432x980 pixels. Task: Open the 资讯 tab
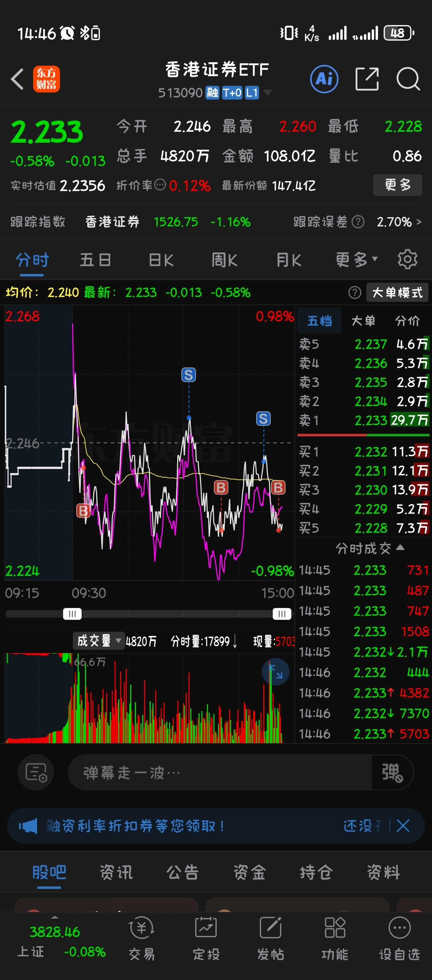click(116, 872)
